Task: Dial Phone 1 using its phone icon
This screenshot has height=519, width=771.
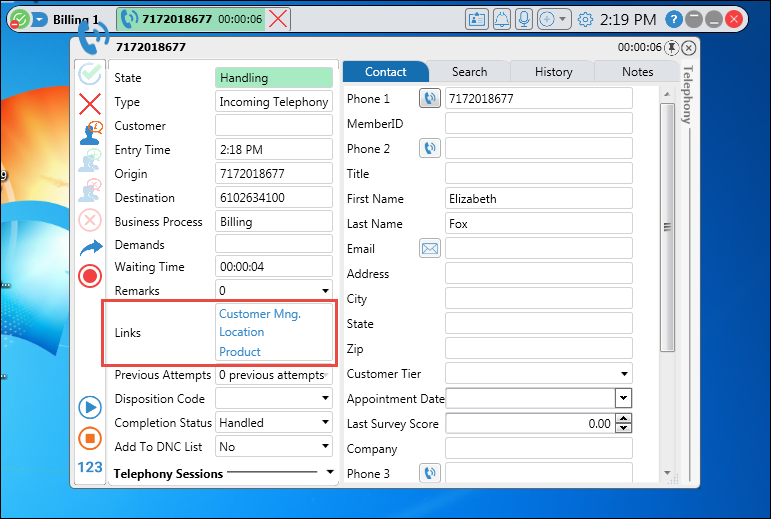Action: tap(430, 98)
